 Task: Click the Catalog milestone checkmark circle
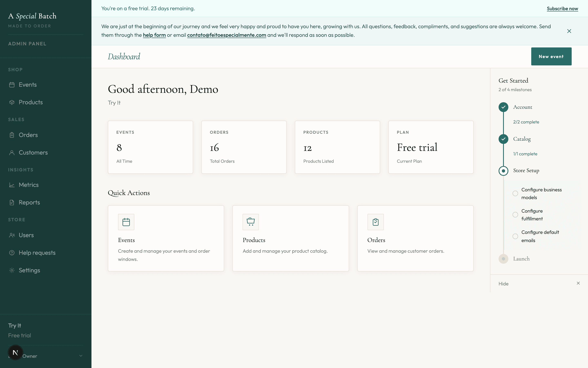[503, 139]
